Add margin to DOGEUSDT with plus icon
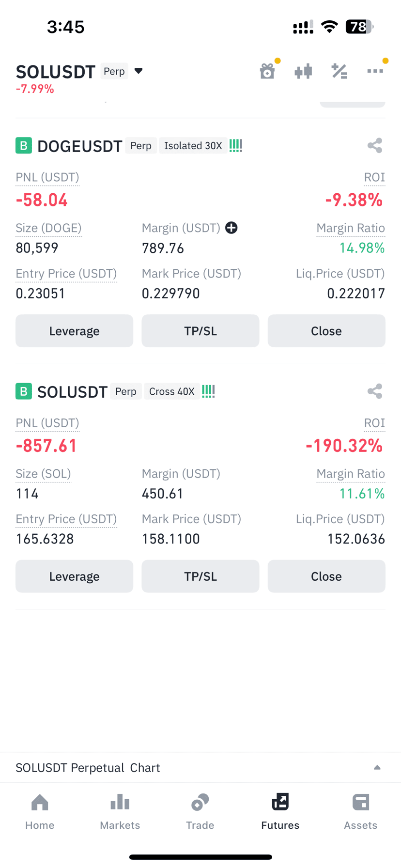This screenshot has width=401, height=868. click(x=231, y=228)
